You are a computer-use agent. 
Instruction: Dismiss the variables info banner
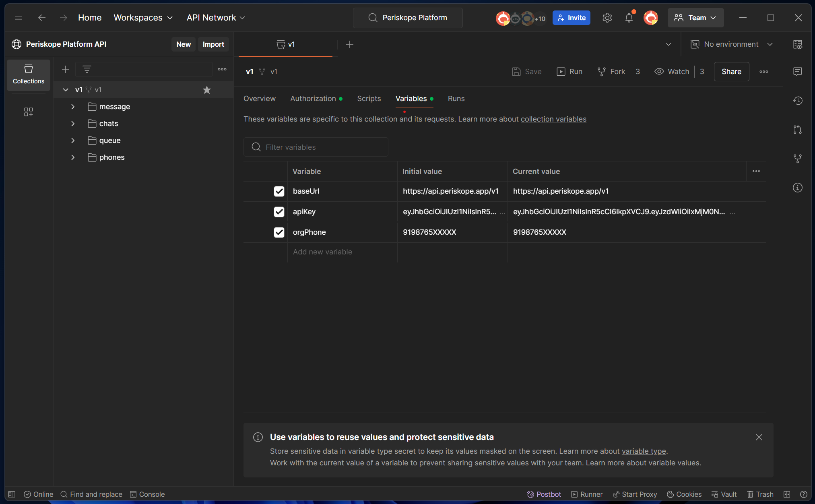759,437
